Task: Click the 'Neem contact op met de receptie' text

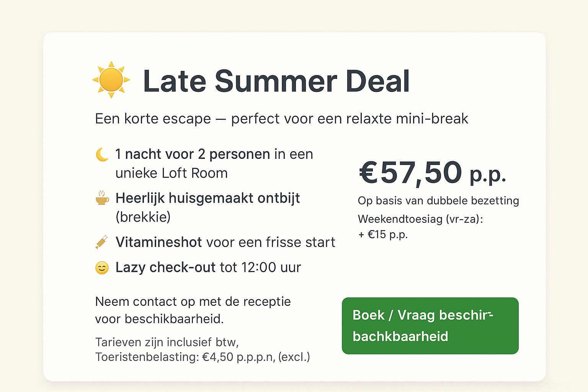Action: (x=193, y=302)
